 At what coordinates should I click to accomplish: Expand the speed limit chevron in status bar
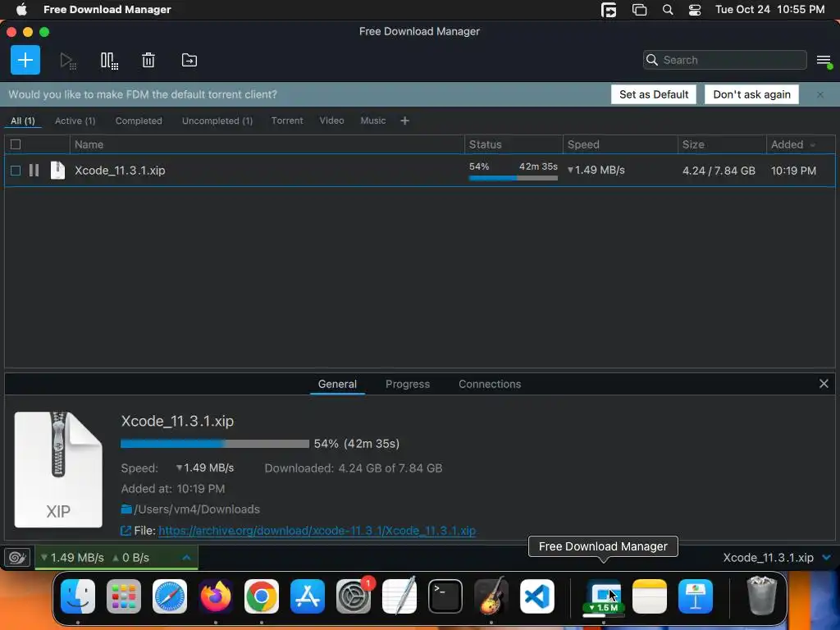186,558
